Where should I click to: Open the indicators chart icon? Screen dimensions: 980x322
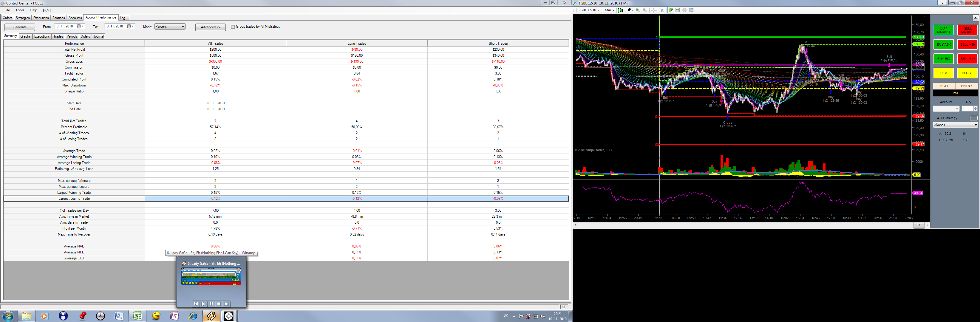[678, 10]
